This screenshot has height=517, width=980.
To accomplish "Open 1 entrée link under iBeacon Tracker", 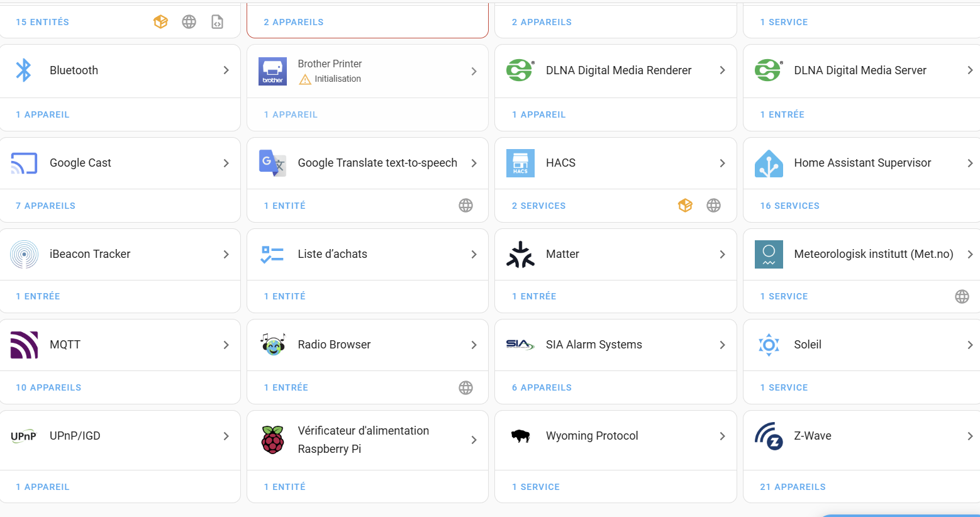I will coord(38,296).
